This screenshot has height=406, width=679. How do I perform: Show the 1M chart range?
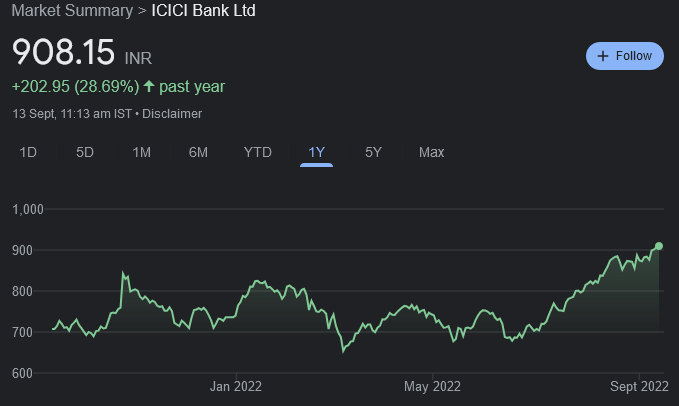coord(141,152)
